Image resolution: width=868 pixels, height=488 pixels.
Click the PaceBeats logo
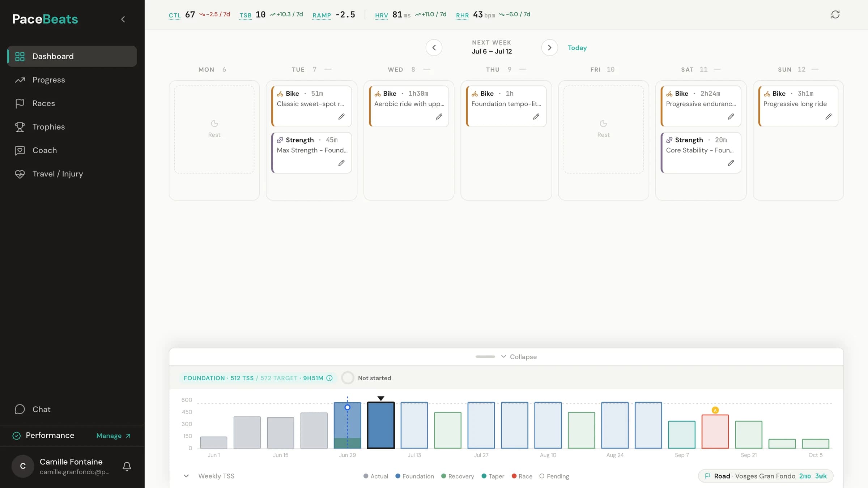(x=45, y=19)
